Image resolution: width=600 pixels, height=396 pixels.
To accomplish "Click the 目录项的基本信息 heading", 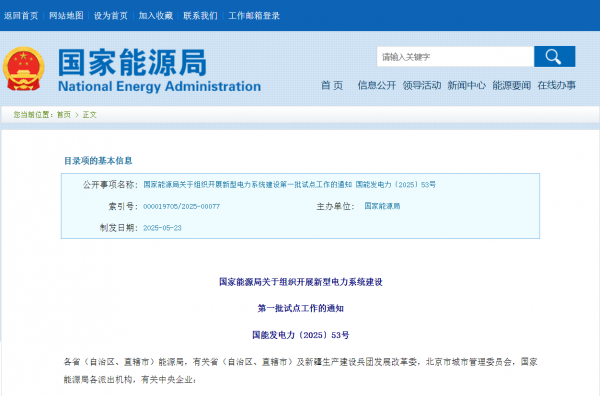I will [98, 161].
